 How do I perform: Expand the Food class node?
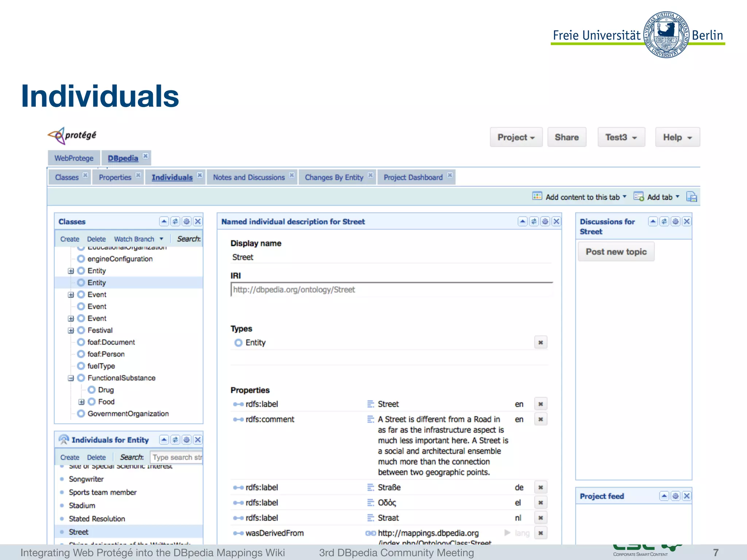click(81, 402)
